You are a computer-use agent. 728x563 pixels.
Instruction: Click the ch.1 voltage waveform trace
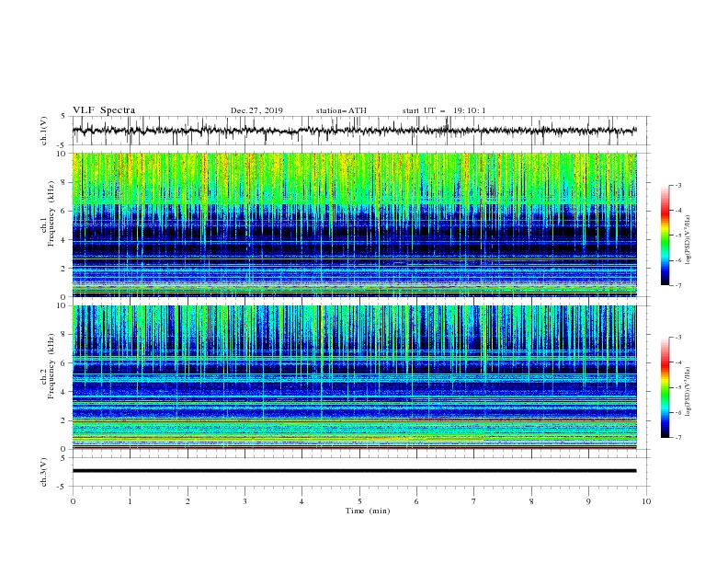354,131
